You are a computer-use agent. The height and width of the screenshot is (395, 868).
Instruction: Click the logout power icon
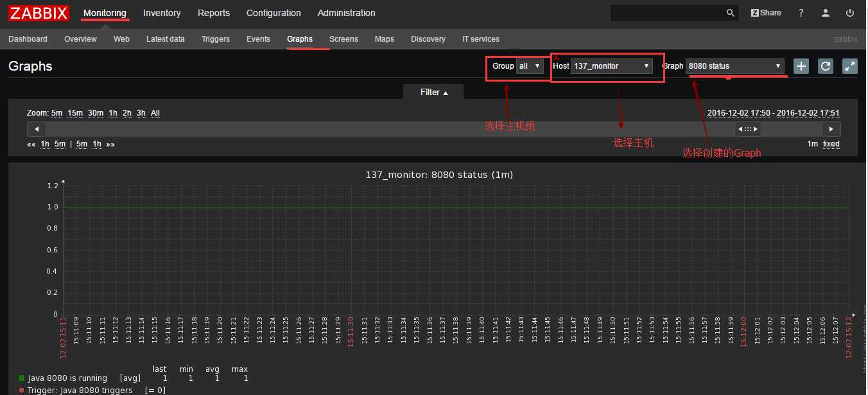point(850,13)
